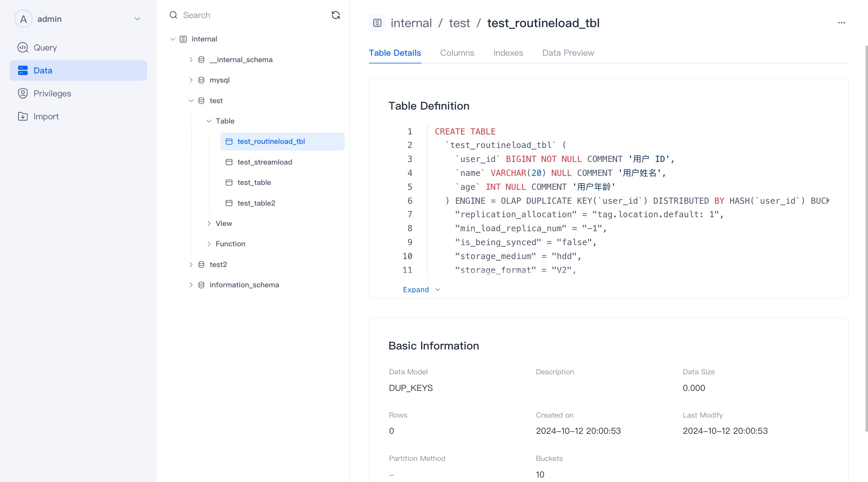
Task: Switch to the Columns tab
Action: tap(457, 53)
